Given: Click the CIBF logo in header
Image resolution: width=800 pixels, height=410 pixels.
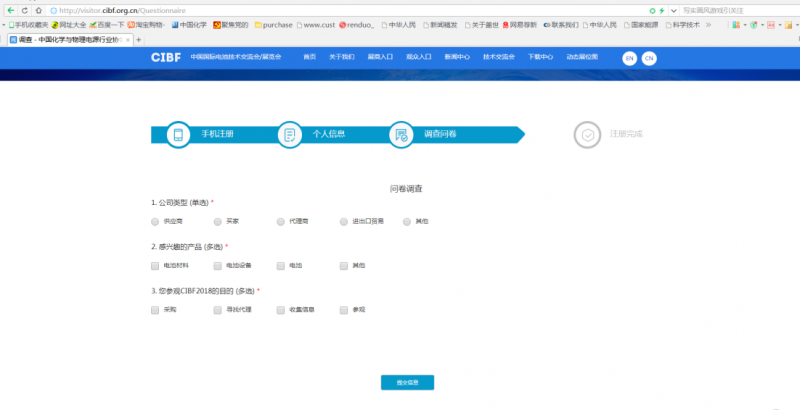Looking at the screenshot, I should [x=166, y=58].
